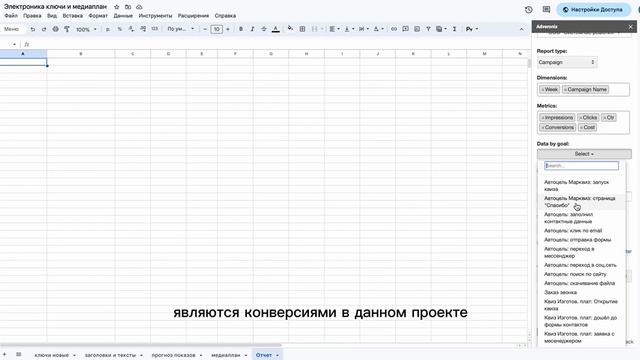
Task: Check cloud save status icon
Action: click(x=139, y=7)
